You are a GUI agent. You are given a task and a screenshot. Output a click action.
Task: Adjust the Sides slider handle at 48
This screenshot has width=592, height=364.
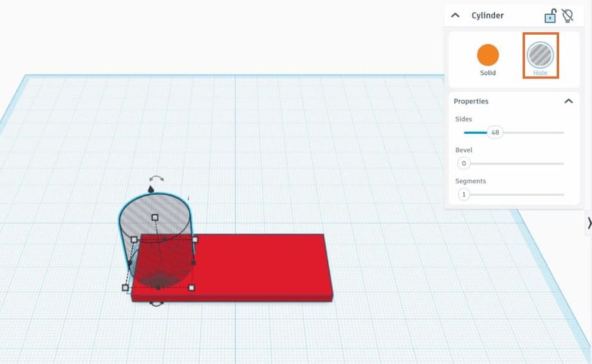(495, 132)
